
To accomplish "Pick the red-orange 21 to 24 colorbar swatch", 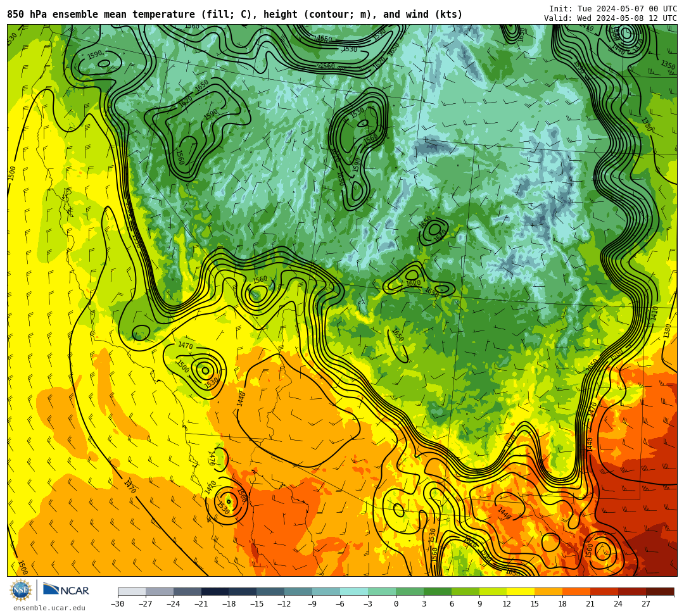I will [x=605, y=591].
